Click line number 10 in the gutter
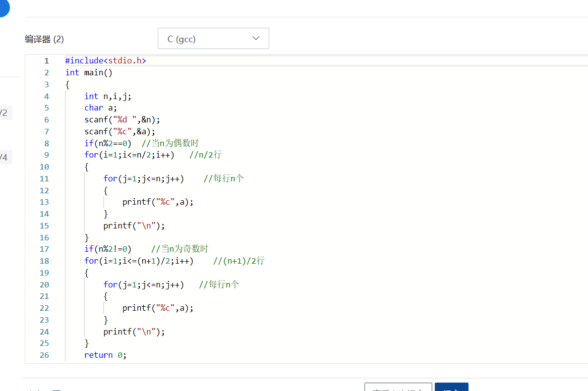This screenshot has width=588, height=391. pyautogui.click(x=44, y=167)
